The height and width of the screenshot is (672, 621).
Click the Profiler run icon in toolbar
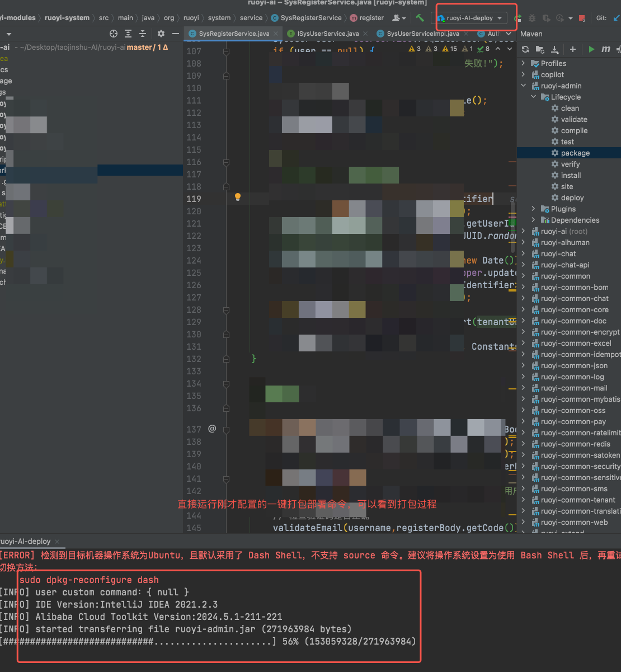[560, 18]
